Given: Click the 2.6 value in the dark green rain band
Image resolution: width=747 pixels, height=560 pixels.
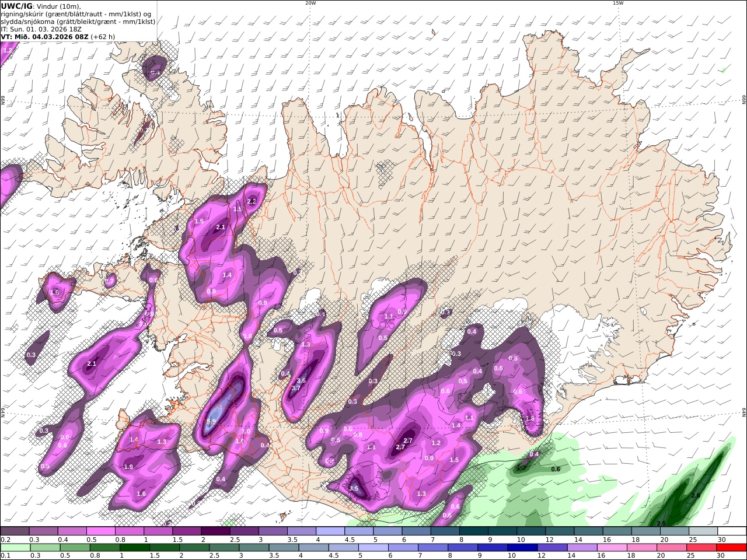Looking at the screenshot, I should tap(695, 495).
